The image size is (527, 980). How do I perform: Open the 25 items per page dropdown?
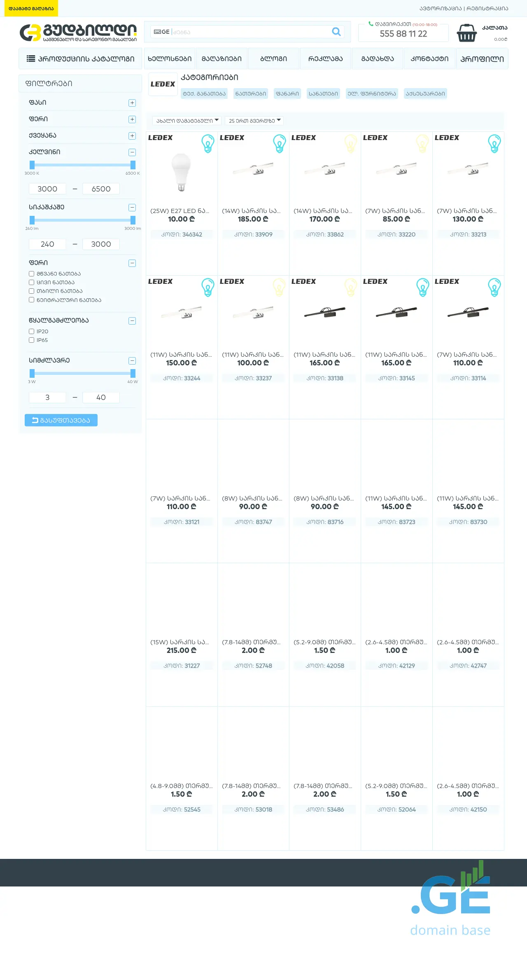pos(255,121)
